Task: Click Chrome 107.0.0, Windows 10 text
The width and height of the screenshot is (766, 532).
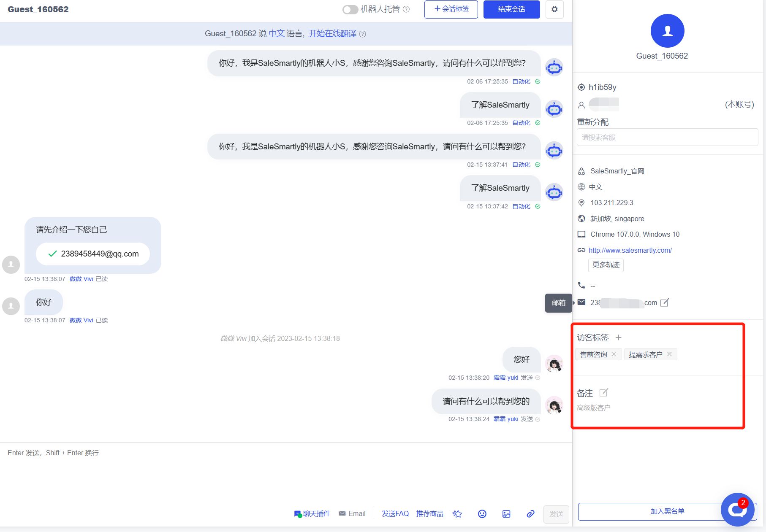Action: click(x=635, y=234)
